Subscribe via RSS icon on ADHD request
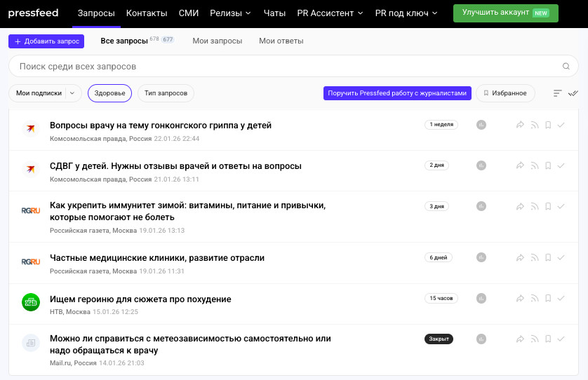Image resolution: width=588 pixels, height=380 pixels. pos(534,166)
